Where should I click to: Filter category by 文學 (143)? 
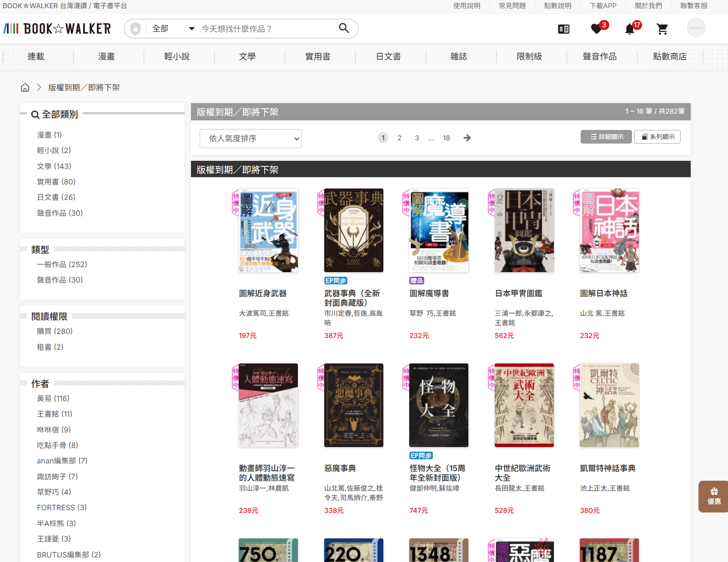click(54, 166)
